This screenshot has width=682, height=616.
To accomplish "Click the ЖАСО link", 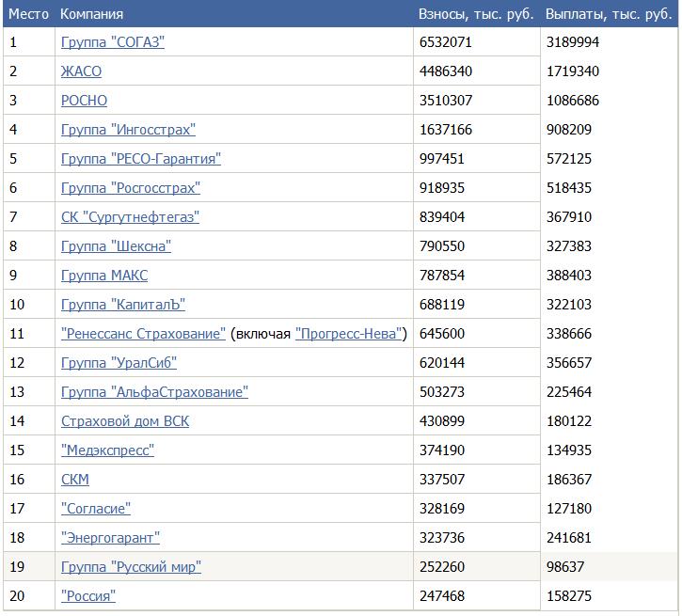I will pos(81,71).
